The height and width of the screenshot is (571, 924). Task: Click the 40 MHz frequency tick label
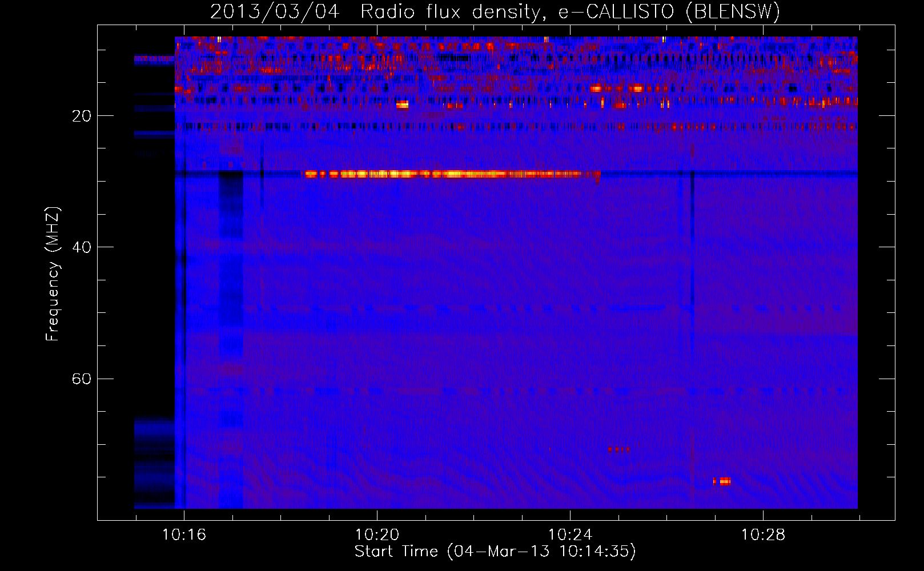[82, 247]
